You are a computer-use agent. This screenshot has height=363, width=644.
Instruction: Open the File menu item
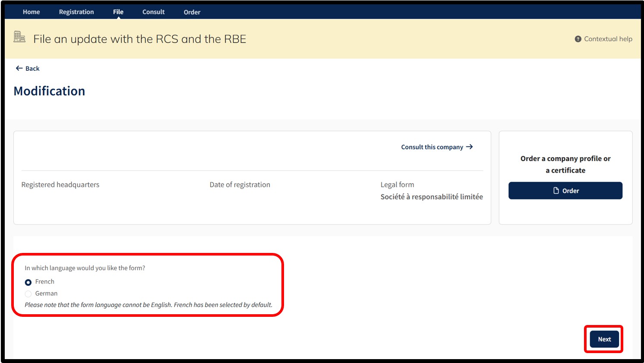coord(118,12)
